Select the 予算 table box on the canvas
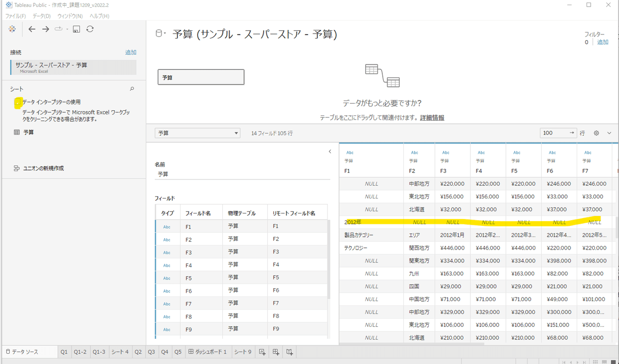This screenshot has width=619, height=364. 201,77
